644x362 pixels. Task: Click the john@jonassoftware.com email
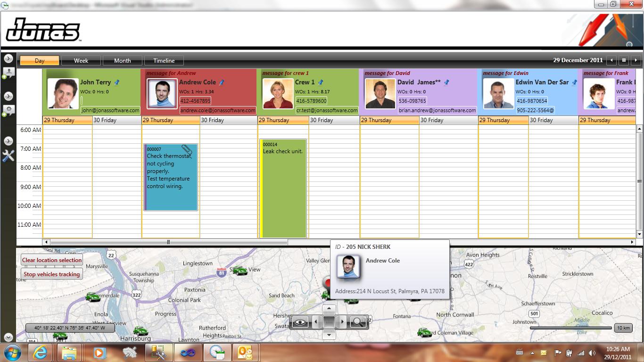[110, 110]
